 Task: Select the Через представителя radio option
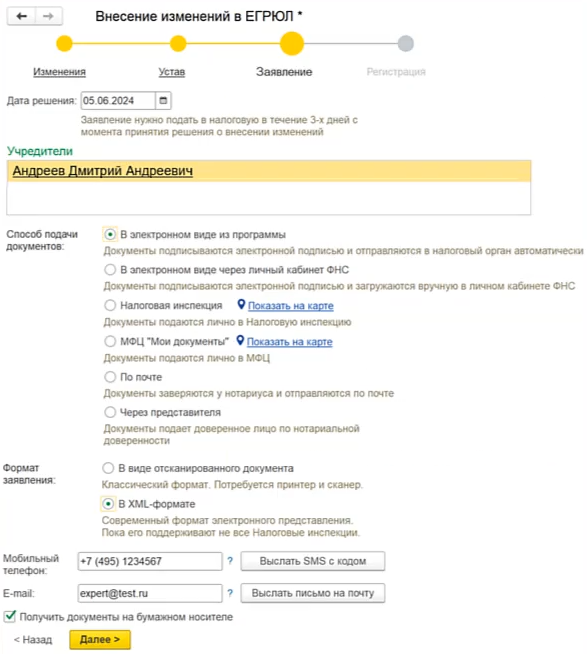click(x=110, y=412)
